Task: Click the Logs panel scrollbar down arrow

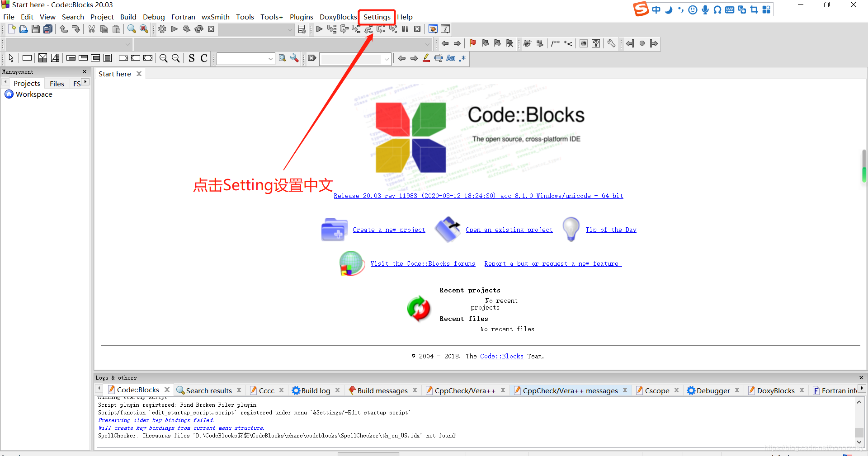Action: (x=859, y=442)
